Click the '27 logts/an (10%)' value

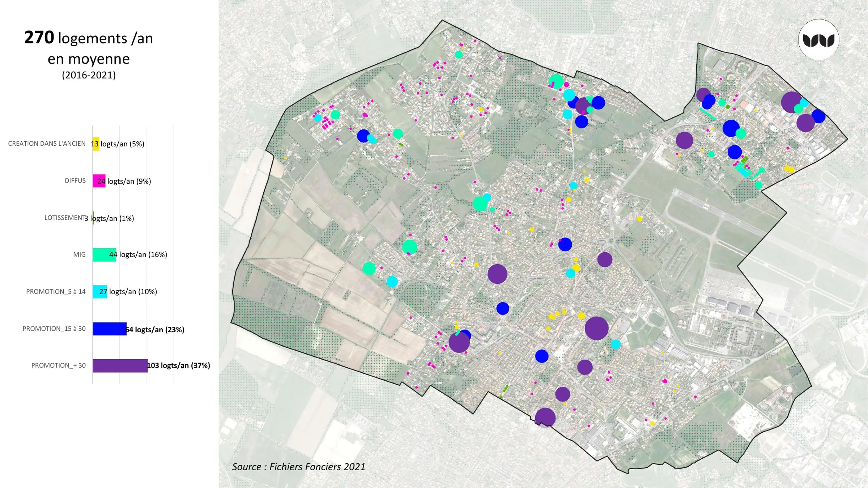pos(128,292)
